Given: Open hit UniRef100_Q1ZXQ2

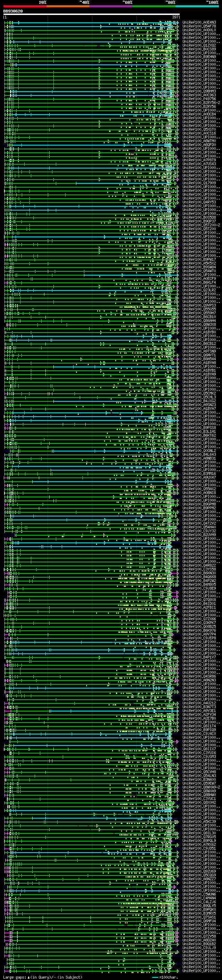Looking at the screenshot, I should 199,45.
